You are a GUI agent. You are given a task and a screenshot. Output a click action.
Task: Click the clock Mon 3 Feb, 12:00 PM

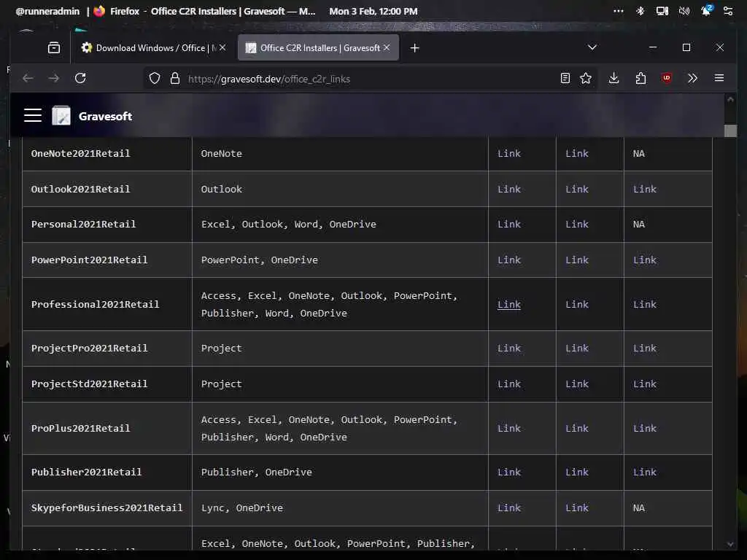tap(373, 11)
